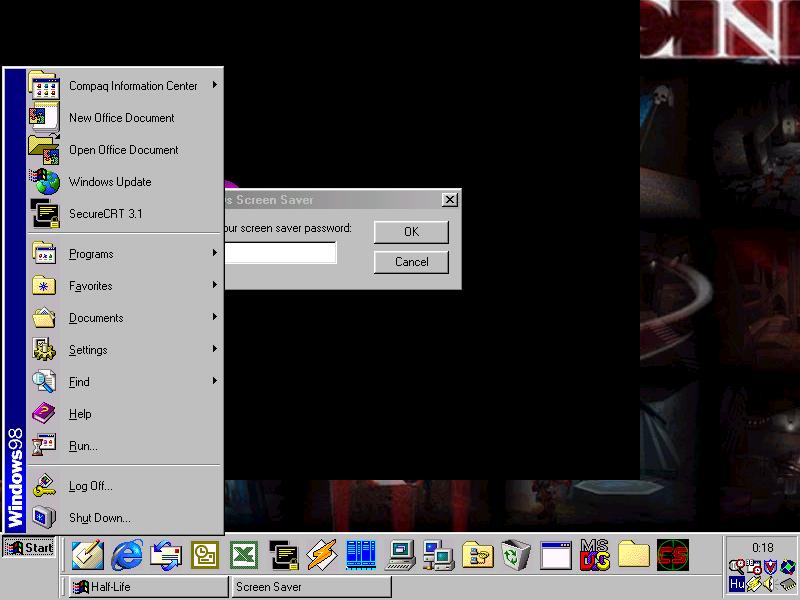Open Outlook Express from quick launch
This screenshot has width=800, height=600.
pos(166,555)
